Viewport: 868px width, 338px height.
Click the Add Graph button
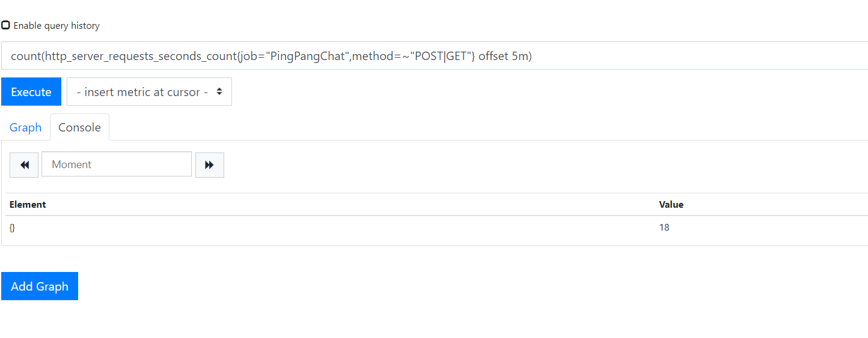40,286
